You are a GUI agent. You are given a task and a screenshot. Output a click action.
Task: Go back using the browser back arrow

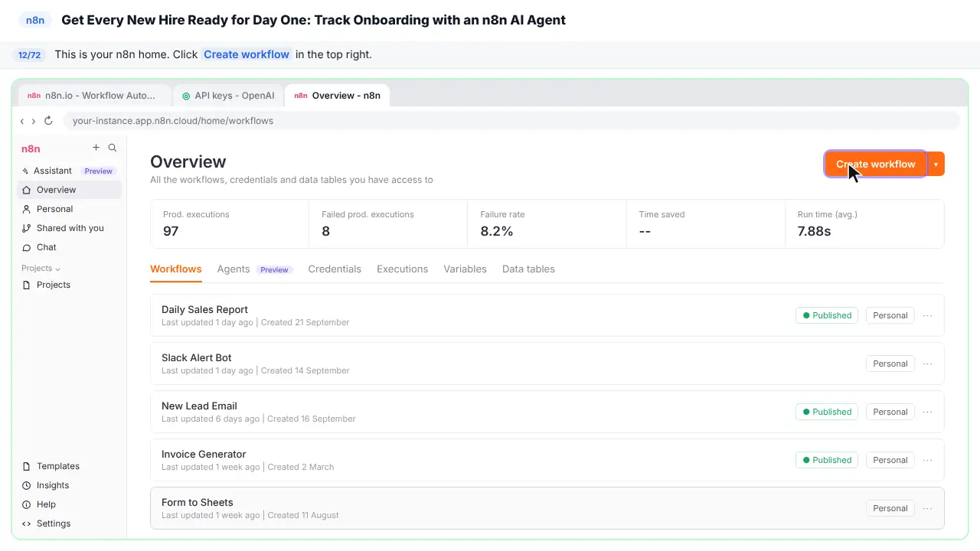click(22, 121)
